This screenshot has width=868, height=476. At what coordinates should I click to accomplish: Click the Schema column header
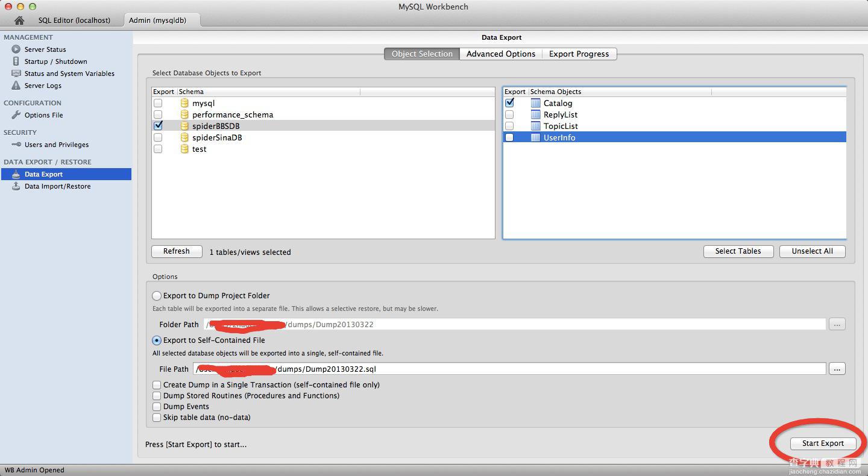269,92
